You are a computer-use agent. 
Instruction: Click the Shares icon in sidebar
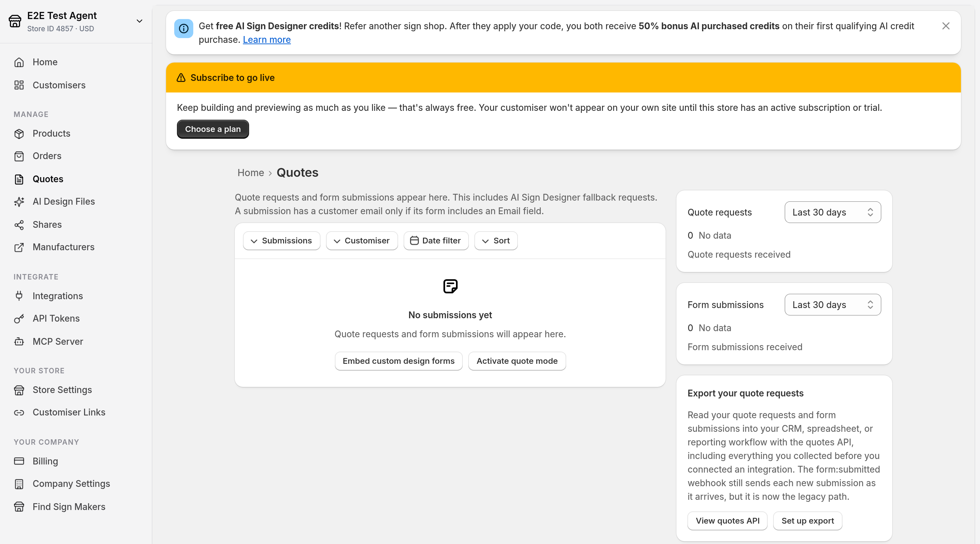pyautogui.click(x=19, y=225)
